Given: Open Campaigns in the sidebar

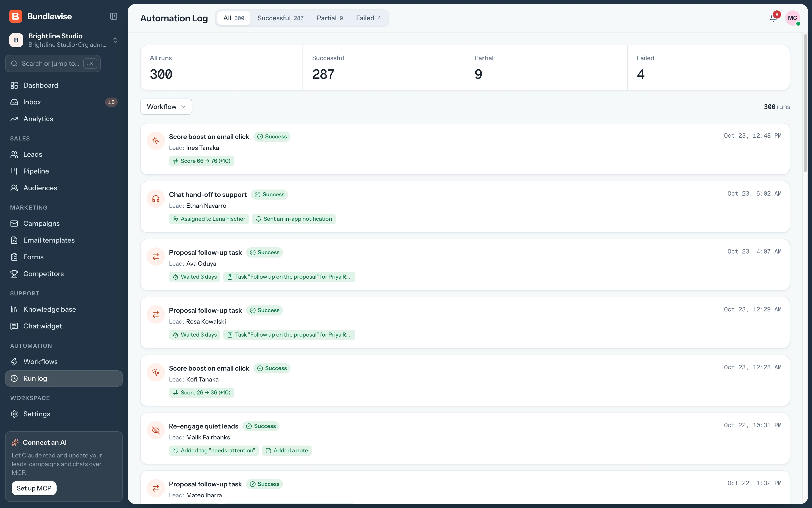Looking at the screenshot, I should pos(64,224).
